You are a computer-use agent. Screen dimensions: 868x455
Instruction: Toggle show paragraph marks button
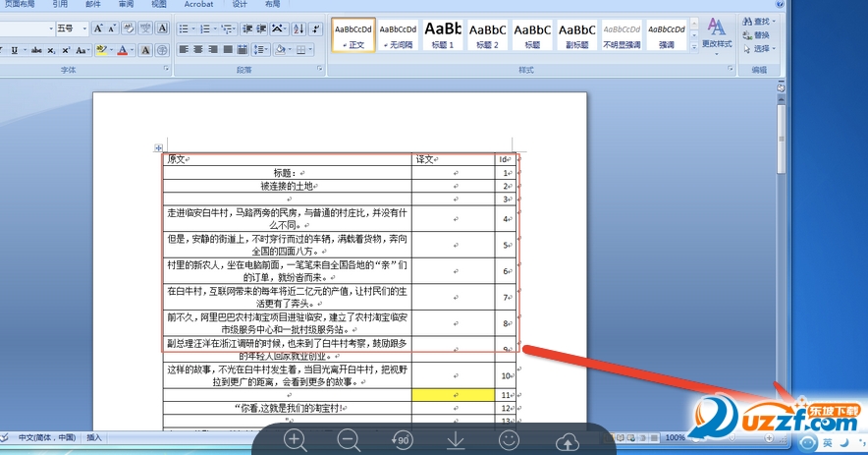[315, 28]
